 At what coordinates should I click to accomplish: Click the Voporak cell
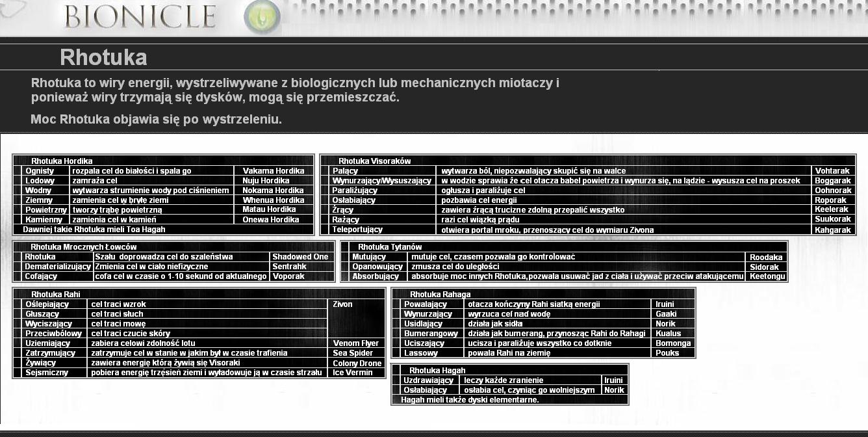(301, 276)
